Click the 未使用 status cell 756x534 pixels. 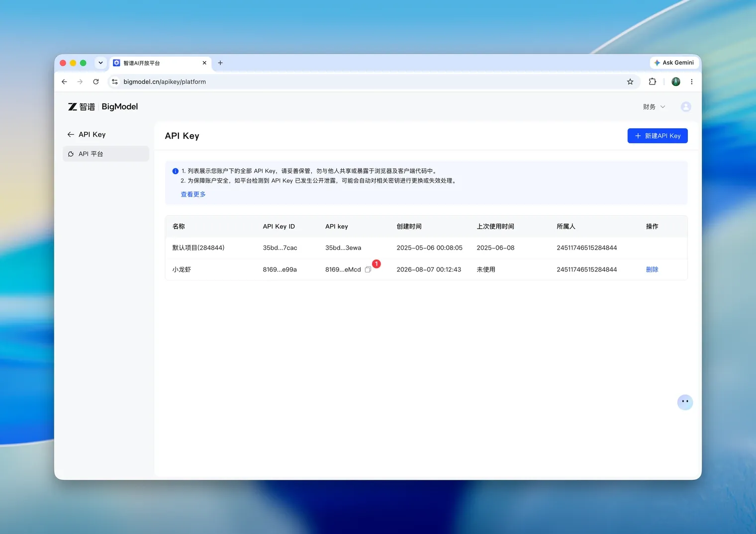click(x=486, y=269)
